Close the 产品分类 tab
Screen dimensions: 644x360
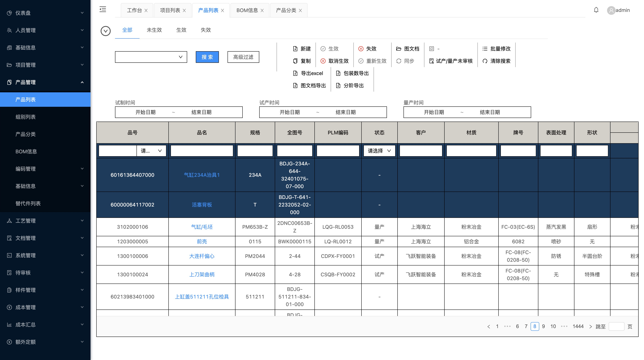click(300, 10)
